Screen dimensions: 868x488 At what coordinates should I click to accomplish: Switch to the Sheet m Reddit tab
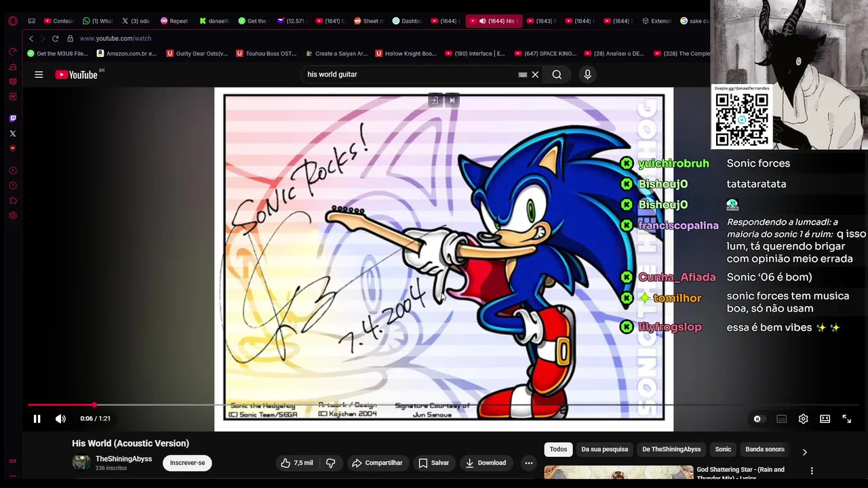click(x=368, y=21)
